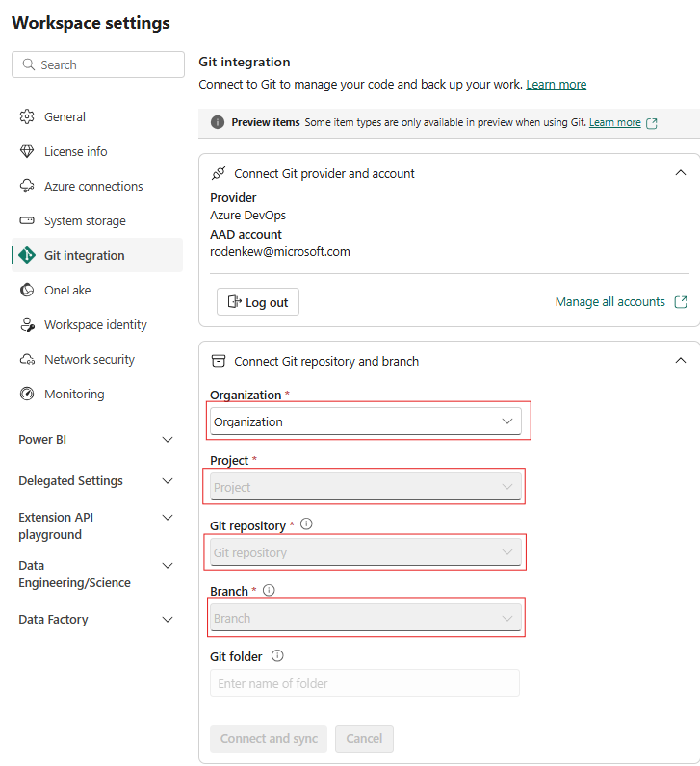Click the info icon beside Git repository
700x766 pixels.
click(307, 524)
